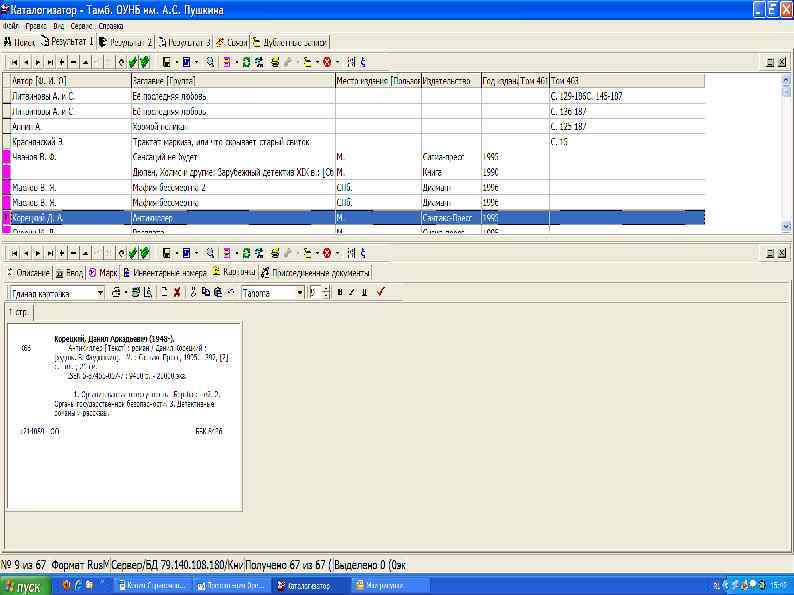Image resolution: width=794 pixels, height=595 pixels.
Task: Click the Заглавие column header
Action: [x=233, y=81]
